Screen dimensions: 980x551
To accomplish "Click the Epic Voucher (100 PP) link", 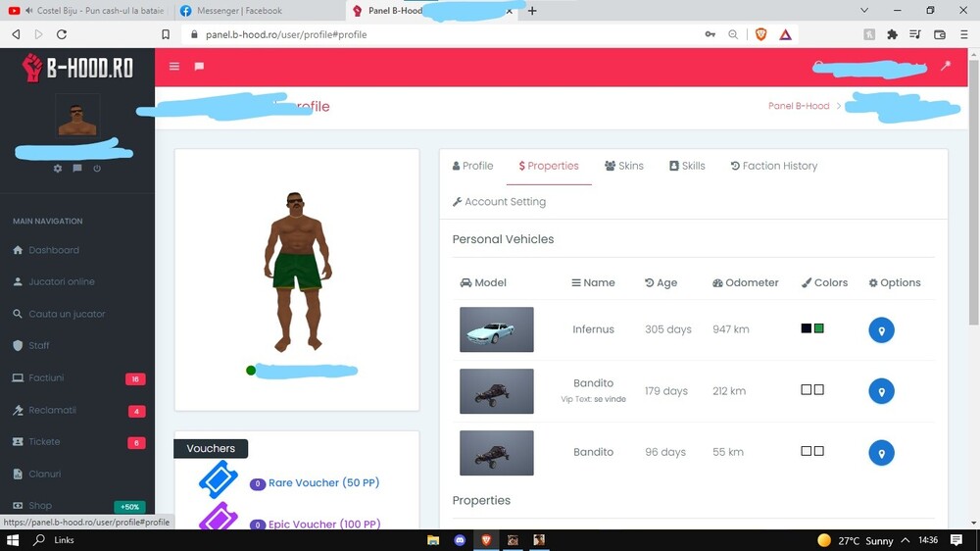I will point(324,525).
